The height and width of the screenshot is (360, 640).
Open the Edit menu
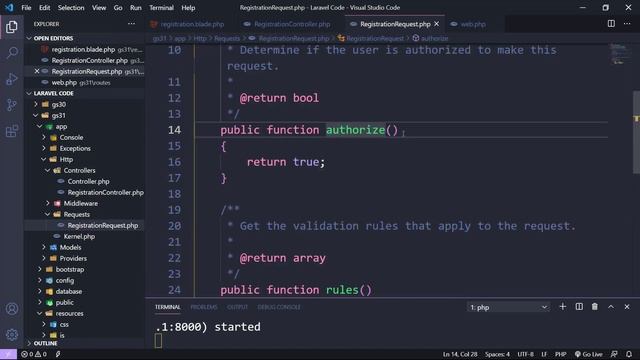44,8
